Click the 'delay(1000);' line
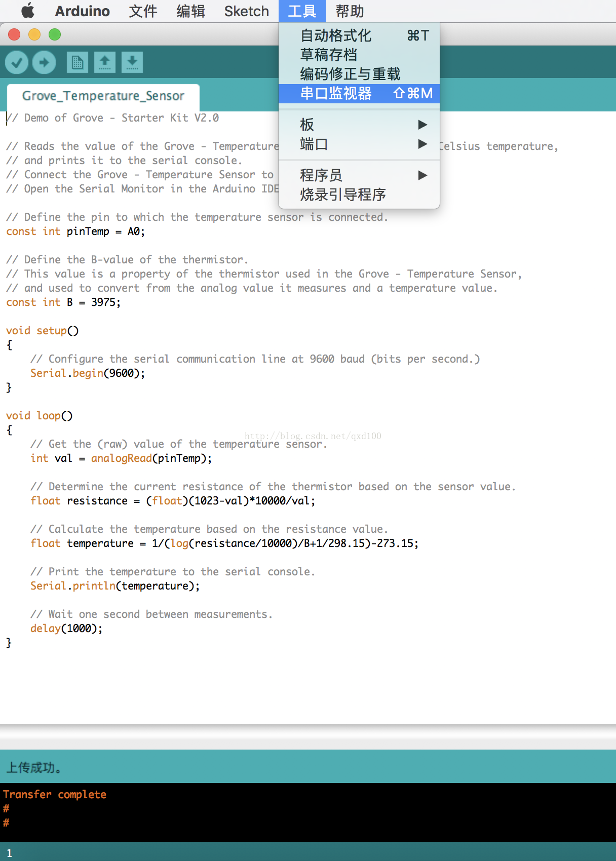 click(x=66, y=629)
